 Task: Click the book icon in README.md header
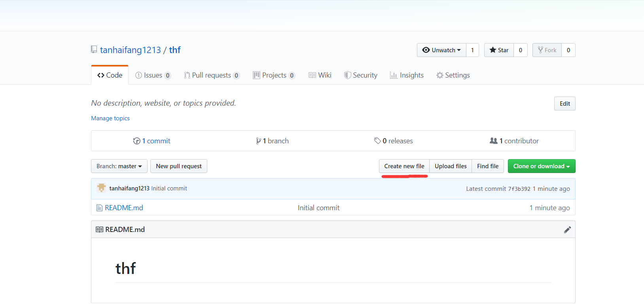pos(99,230)
